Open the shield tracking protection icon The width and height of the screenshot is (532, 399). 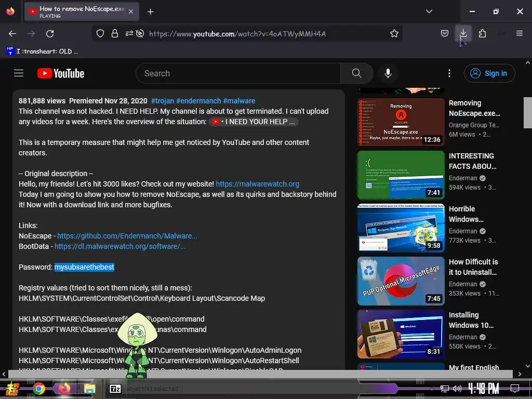pyautogui.click(x=100, y=34)
